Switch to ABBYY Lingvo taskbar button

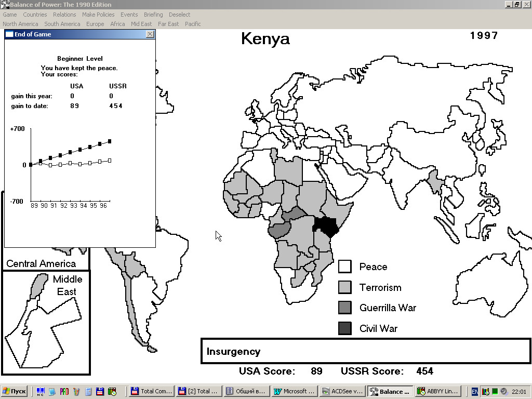(x=438, y=392)
